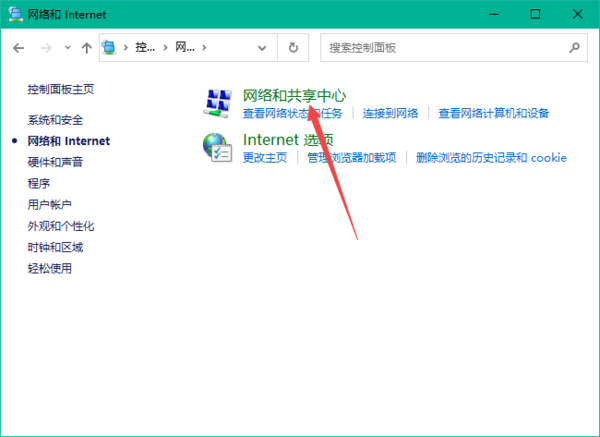
Task: Click the Internet Options globe icon
Action: [x=217, y=147]
